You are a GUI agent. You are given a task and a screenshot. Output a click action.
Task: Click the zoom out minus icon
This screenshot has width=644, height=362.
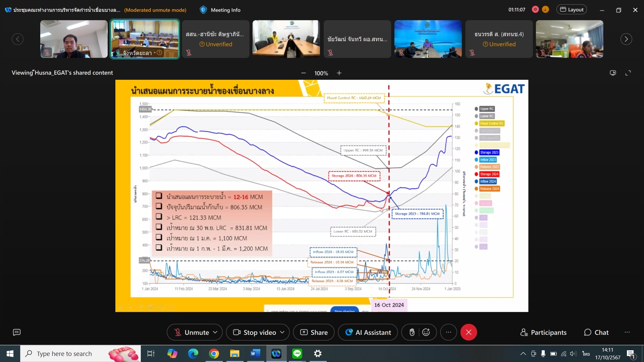[303, 73]
